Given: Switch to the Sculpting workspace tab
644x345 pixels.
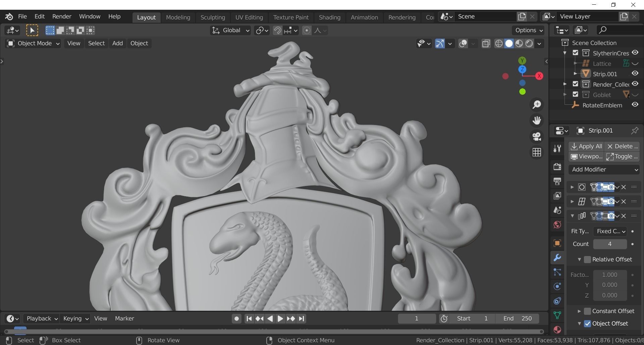Looking at the screenshot, I should (x=213, y=17).
